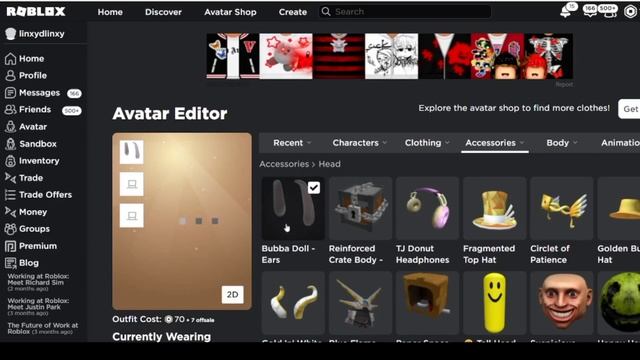The height and width of the screenshot is (360, 640).
Task: Click the Robux icon beside Outfit Cost
Action: [169, 319]
